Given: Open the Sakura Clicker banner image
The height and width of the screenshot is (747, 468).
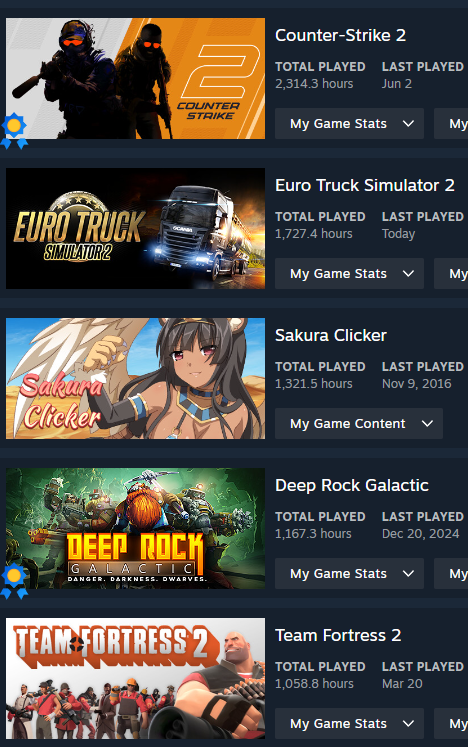Looking at the screenshot, I should (135, 379).
